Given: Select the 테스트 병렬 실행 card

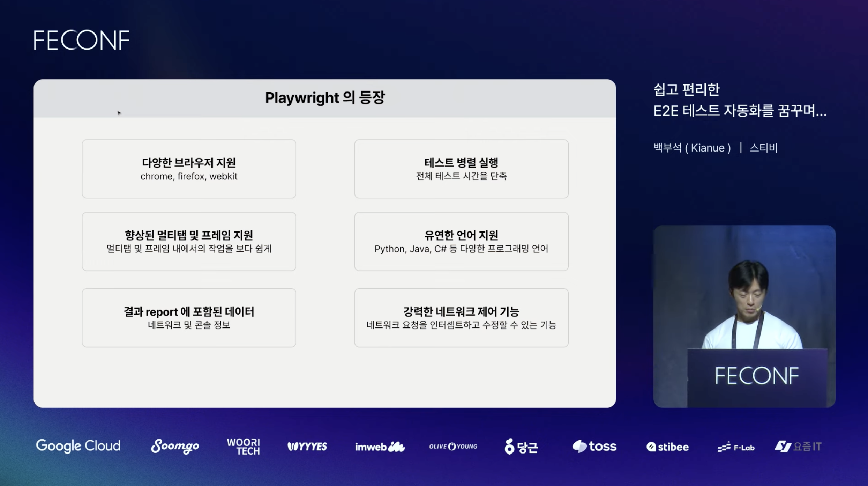Looking at the screenshot, I should pyautogui.click(x=461, y=169).
